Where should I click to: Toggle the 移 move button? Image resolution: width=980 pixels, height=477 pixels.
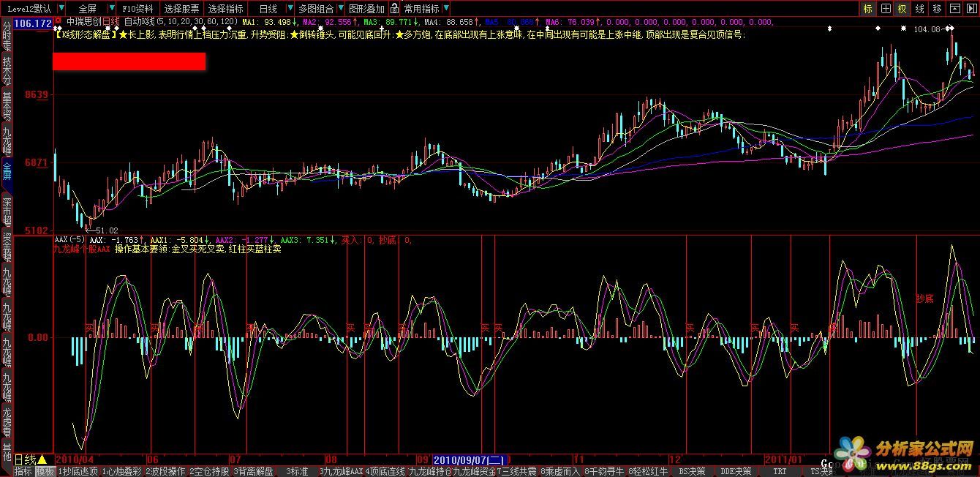[938, 9]
